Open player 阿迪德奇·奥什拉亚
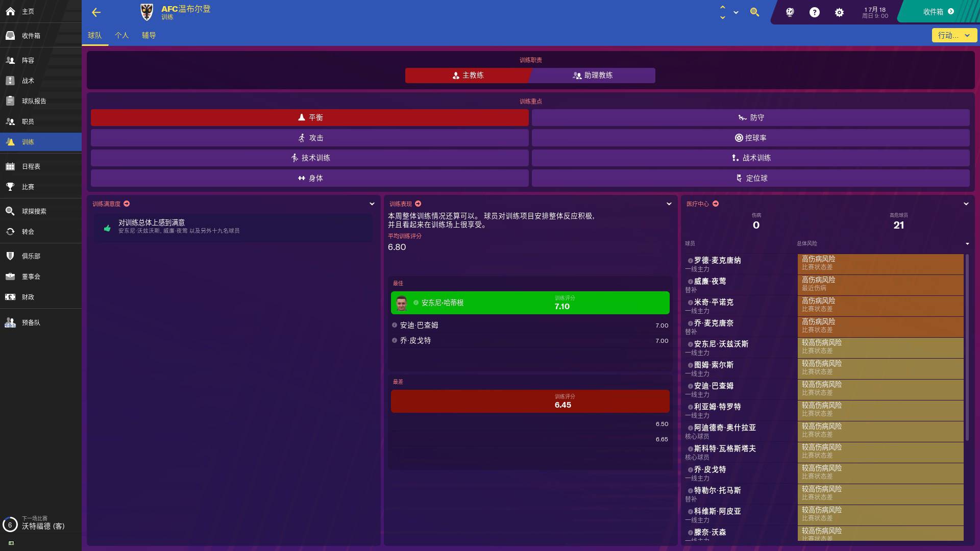980x551 pixels. 725,428
